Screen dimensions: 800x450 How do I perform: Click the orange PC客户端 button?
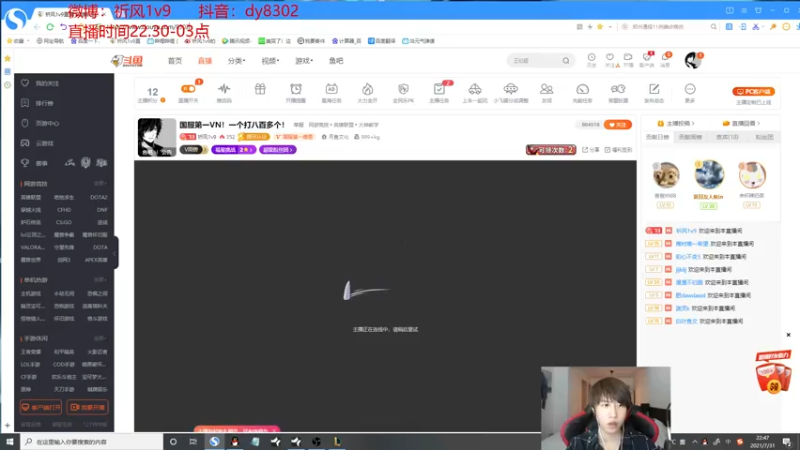[x=754, y=91]
